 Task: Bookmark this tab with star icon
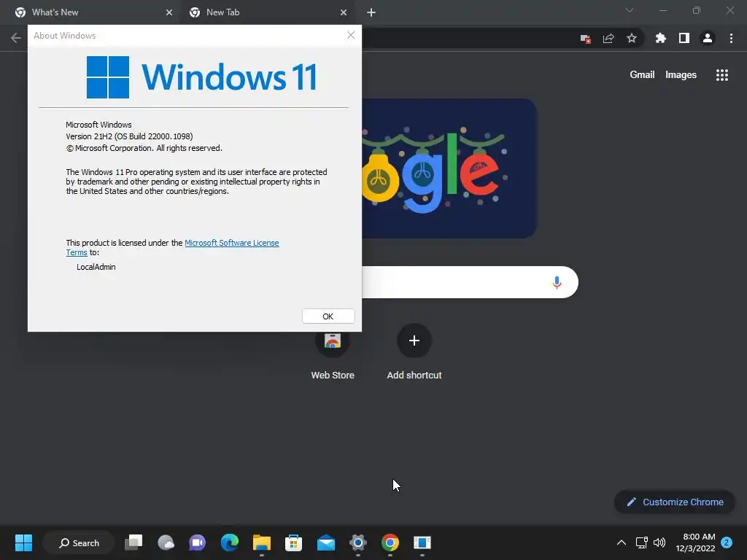[x=632, y=38]
